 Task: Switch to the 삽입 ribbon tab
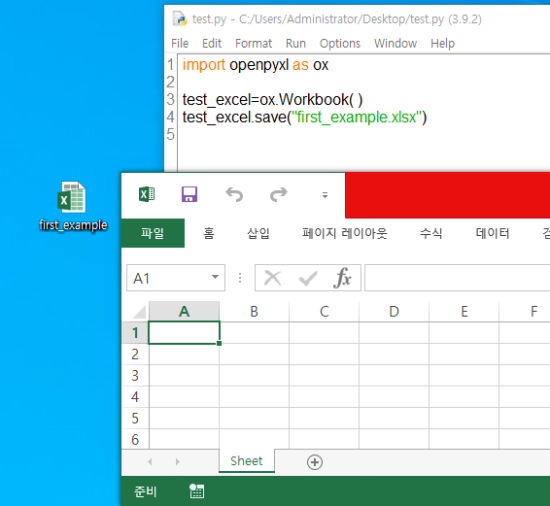coord(258,233)
